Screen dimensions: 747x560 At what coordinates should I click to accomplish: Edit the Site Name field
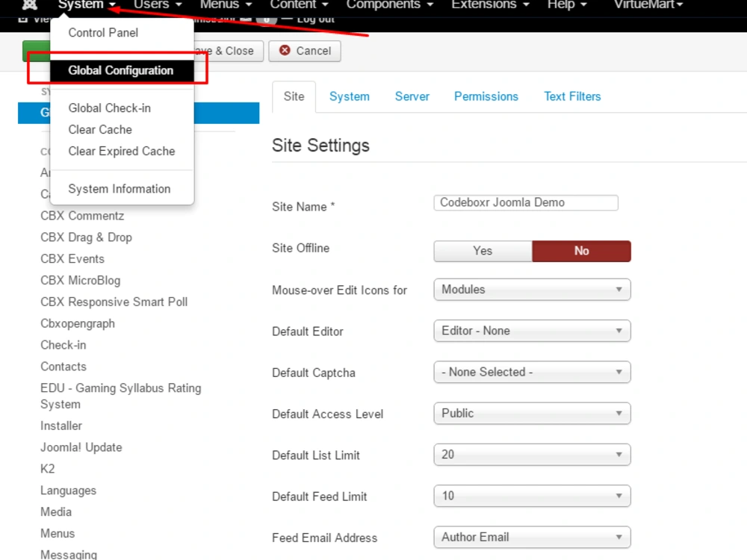point(526,203)
